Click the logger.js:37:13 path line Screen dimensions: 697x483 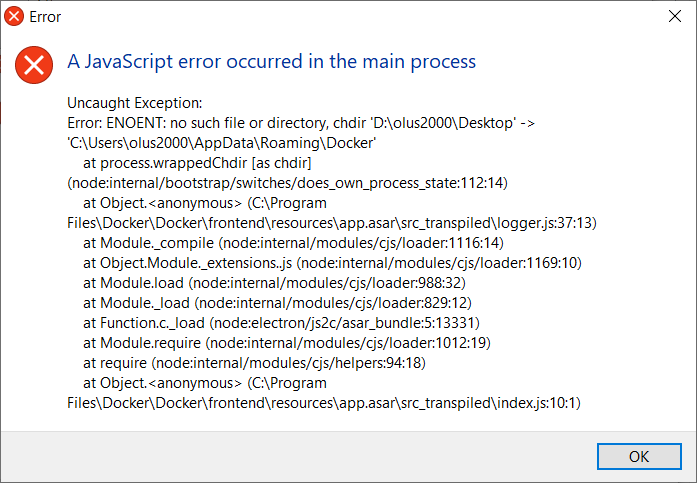pyautogui.click(x=332, y=223)
